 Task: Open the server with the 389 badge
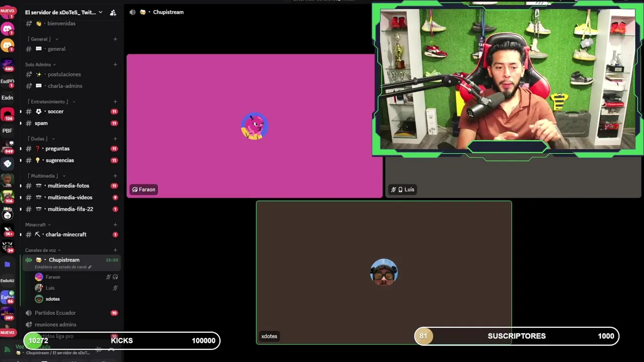tap(8, 315)
